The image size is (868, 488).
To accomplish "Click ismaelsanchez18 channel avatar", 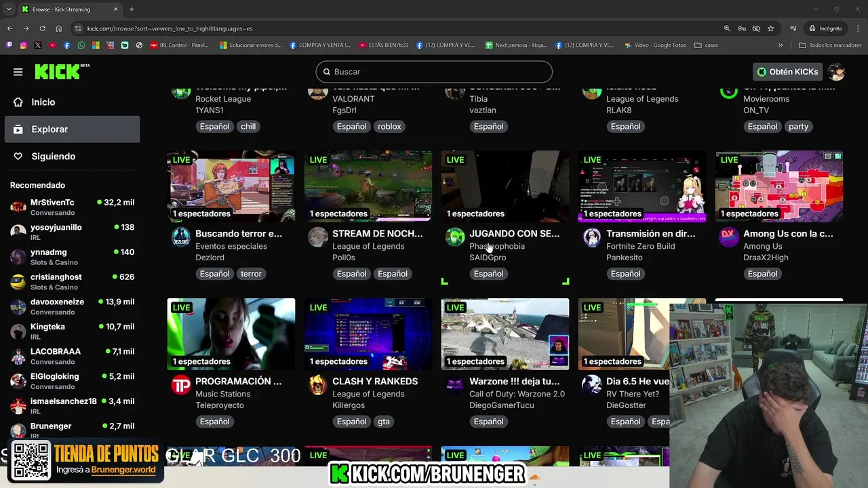I will (x=18, y=406).
